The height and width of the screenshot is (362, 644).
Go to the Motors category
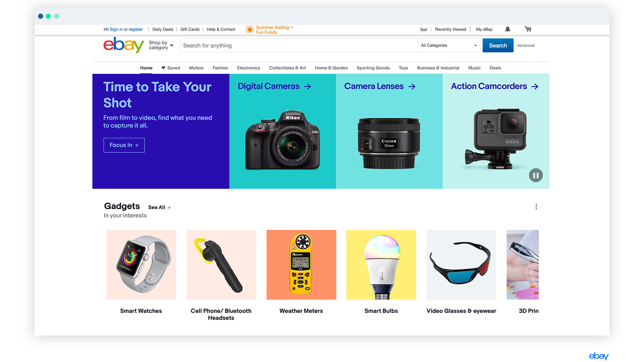pos(196,68)
